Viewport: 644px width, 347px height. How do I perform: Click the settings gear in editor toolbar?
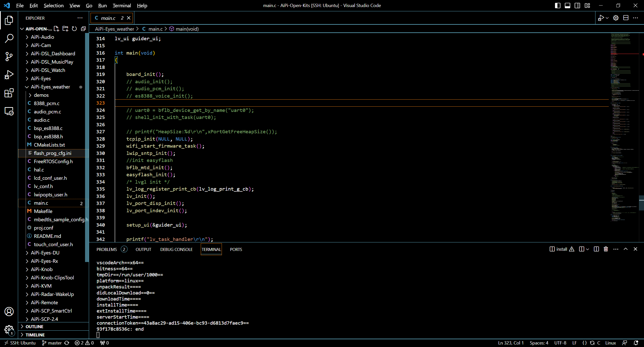[616, 18]
